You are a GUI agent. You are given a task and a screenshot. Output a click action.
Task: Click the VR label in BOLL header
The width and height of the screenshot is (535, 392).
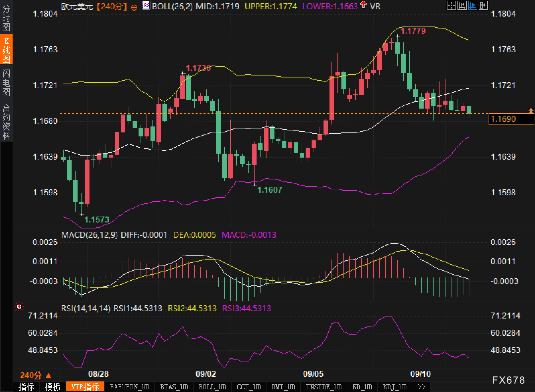pyautogui.click(x=375, y=6)
